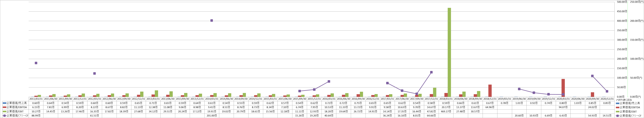Click the cell showing 201.00倍
The image size is (644, 118).
(212, 116)
